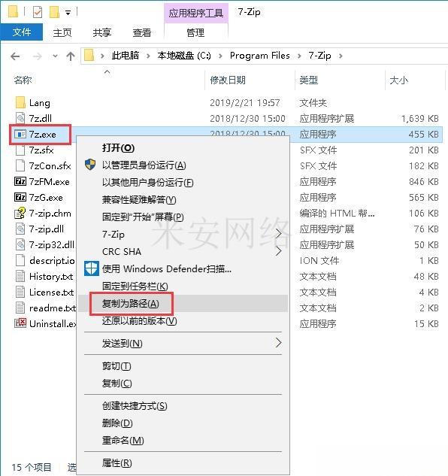Viewport: 448px width, 476px height.
Task: Click the 7z.dll file icon
Action: pyautogui.click(x=20, y=118)
